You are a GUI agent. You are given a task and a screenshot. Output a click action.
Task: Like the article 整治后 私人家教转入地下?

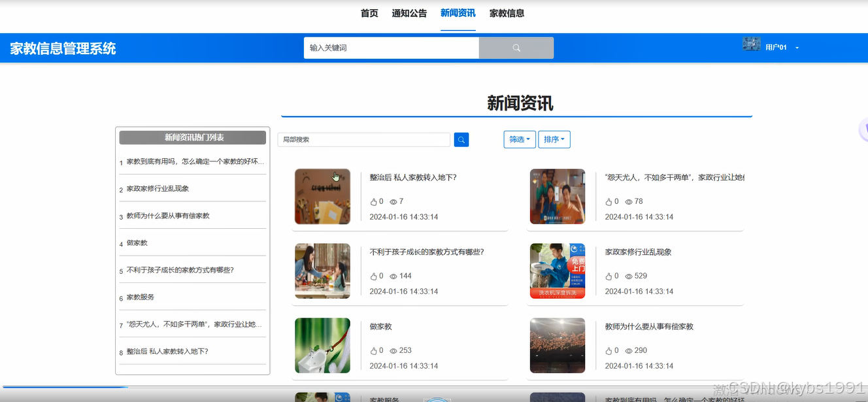pyautogui.click(x=374, y=201)
